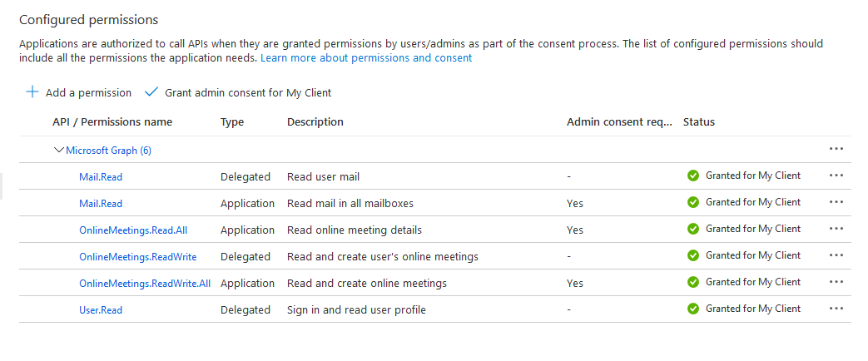Click the Type column header
This screenshot has height=361, width=868.
coord(232,122)
